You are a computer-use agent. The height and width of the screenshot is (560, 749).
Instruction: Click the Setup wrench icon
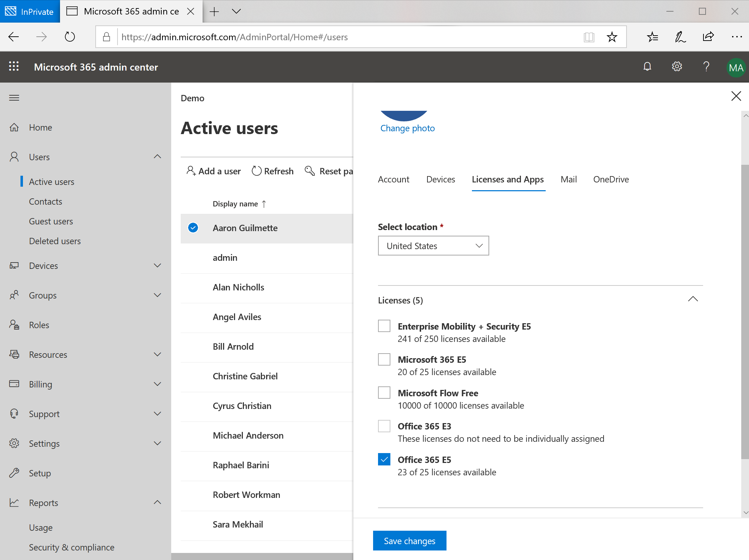14,473
